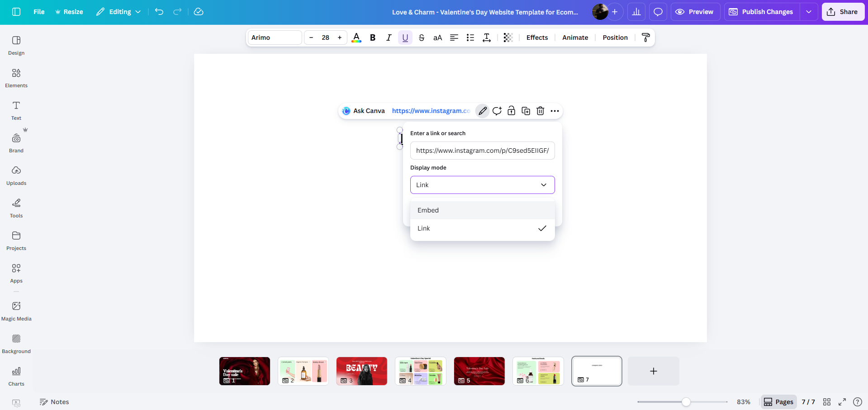Viewport: 868px width, 410px height.
Task: Expand the Display mode dropdown
Action: [x=482, y=185]
